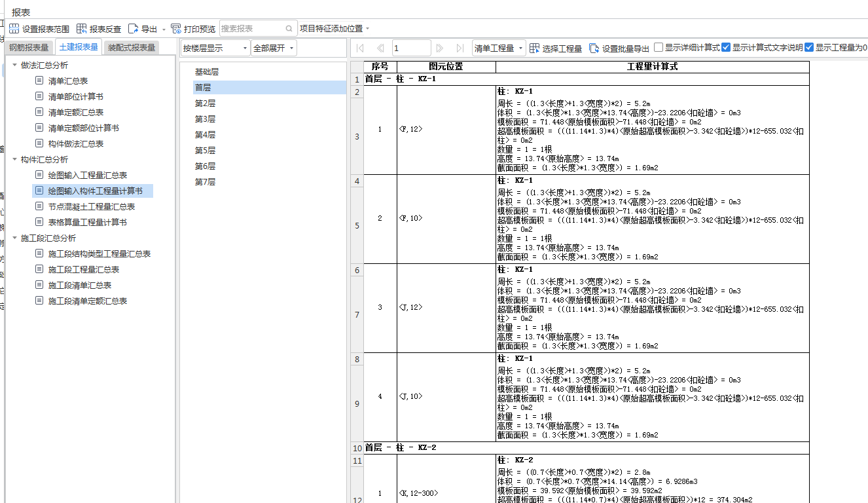
Task: Select 第3层 in floor list
Action: (x=269, y=119)
